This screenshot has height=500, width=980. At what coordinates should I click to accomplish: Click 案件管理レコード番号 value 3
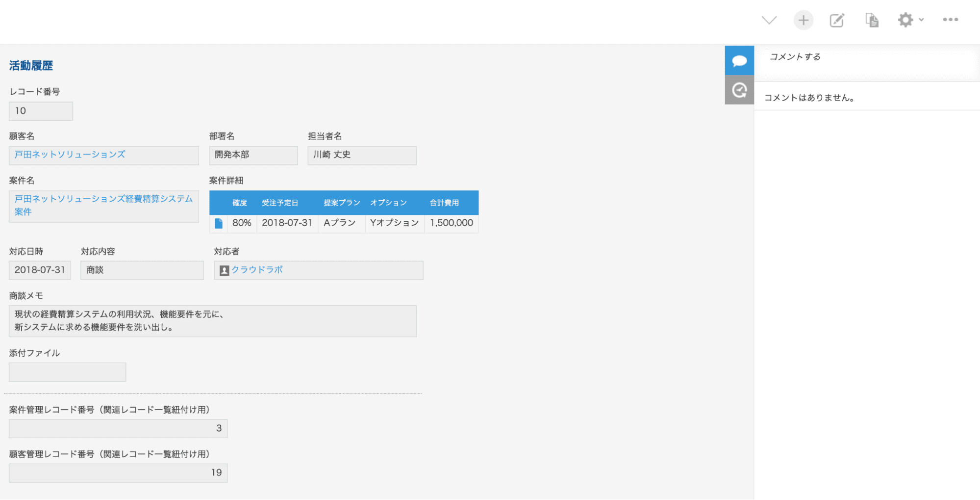(x=118, y=428)
